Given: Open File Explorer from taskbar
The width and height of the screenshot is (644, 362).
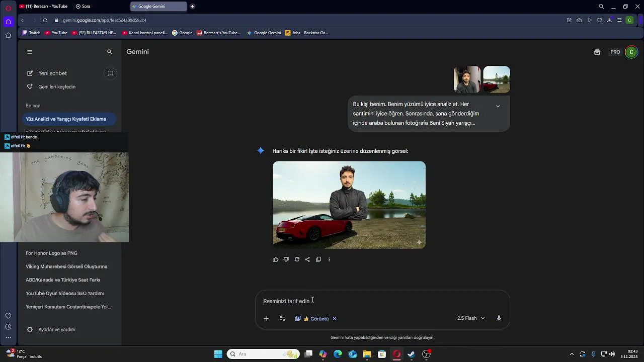Looking at the screenshot, I should pyautogui.click(x=367, y=354).
